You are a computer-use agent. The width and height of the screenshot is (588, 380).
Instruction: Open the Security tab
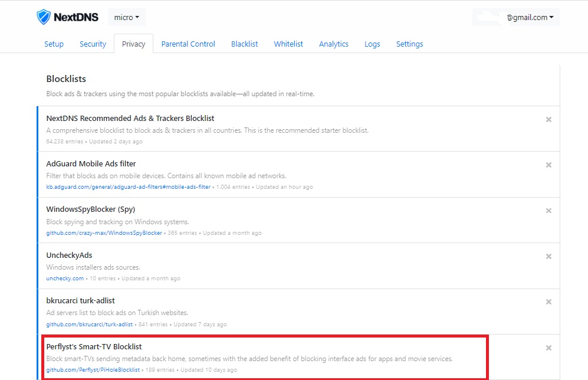(x=93, y=44)
